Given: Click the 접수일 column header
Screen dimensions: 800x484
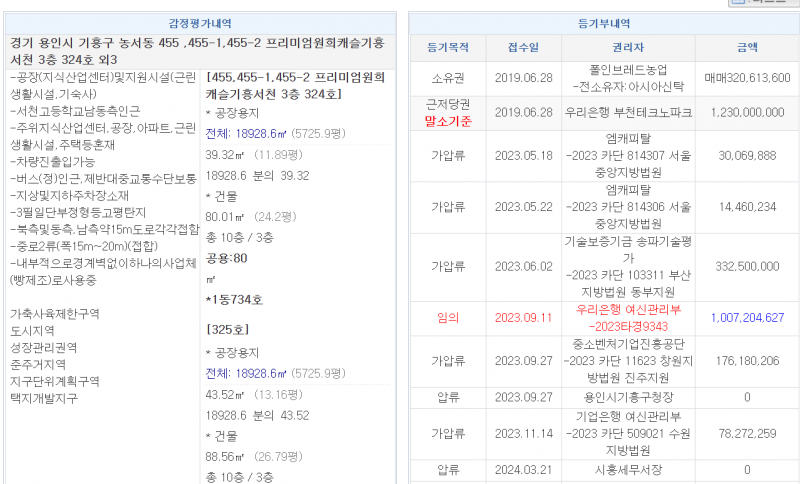Looking at the screenshot, I should pos(522,47).
